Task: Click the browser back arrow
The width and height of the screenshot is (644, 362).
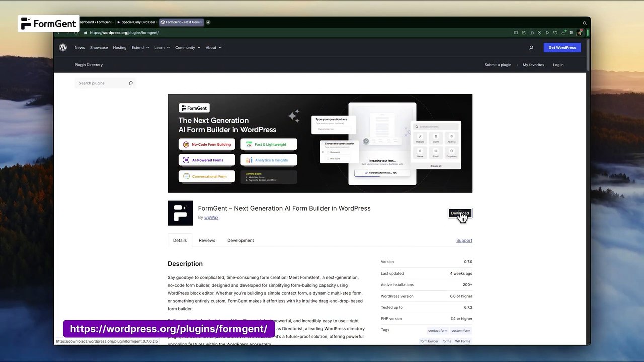Action: point(58,33)
